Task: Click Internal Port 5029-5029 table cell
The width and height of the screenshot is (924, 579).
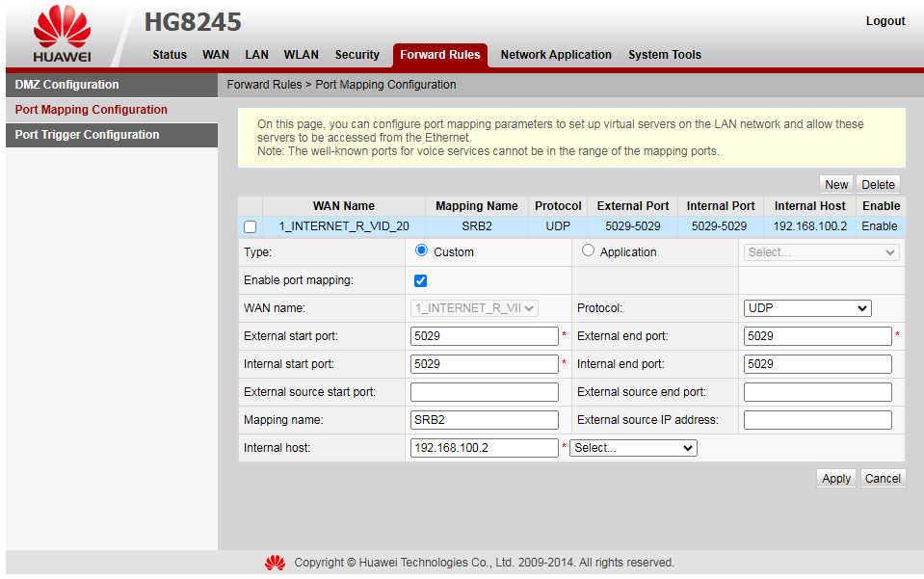Action: pos(720,226)
